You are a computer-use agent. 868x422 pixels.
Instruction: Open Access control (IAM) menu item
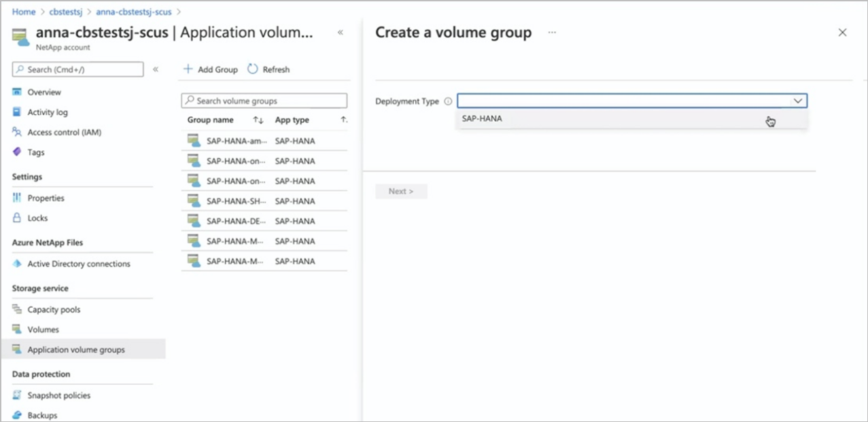click(x=65, y=133)
